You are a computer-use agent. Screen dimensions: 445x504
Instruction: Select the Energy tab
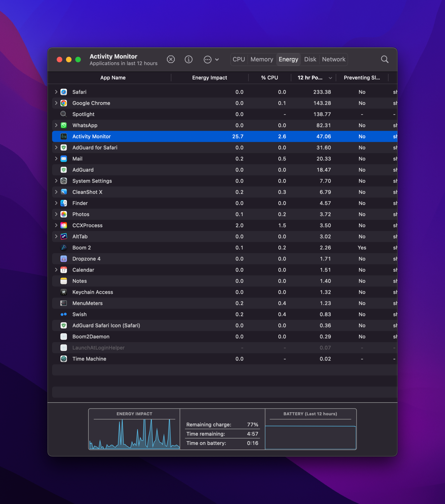click(288, 59)
